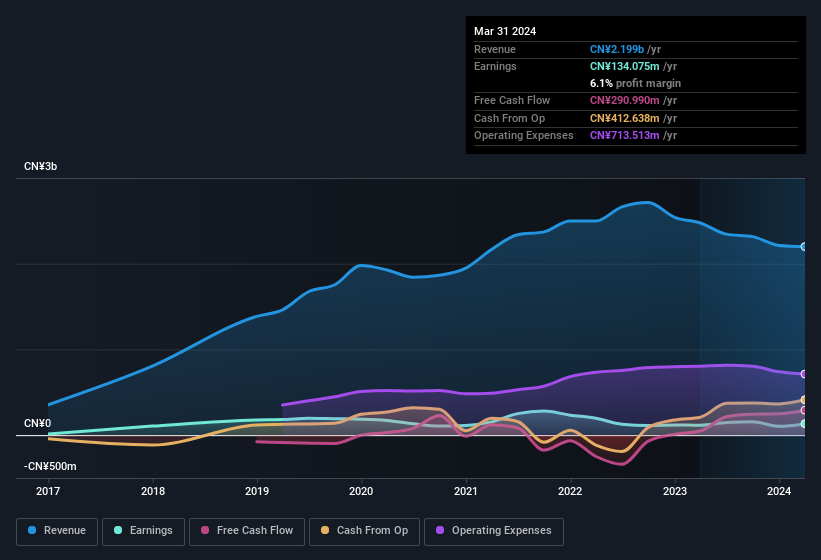The image size is (821, 560).
Task: Click the Earnings teal endpoint marker
Action: 804,423
